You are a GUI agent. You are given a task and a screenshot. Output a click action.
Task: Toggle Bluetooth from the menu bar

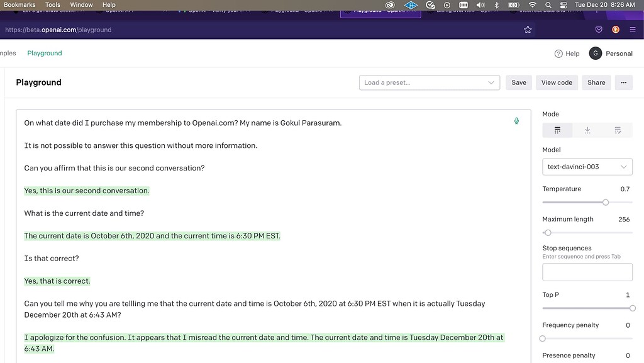496,4
